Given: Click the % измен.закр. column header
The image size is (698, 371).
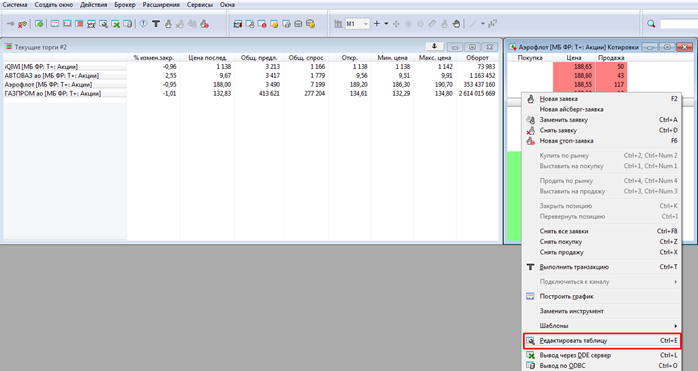Looking at the screenshot, I should click(x=154, y=57).
